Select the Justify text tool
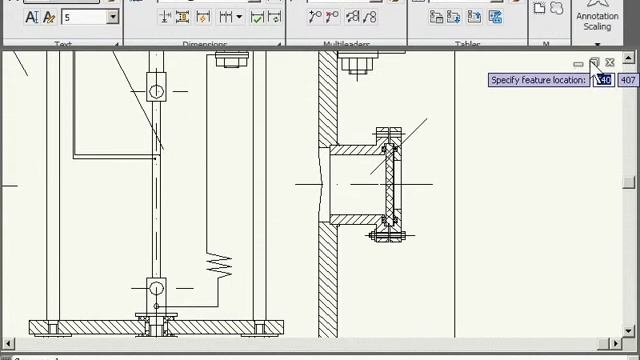 click(x=49, y=17)
